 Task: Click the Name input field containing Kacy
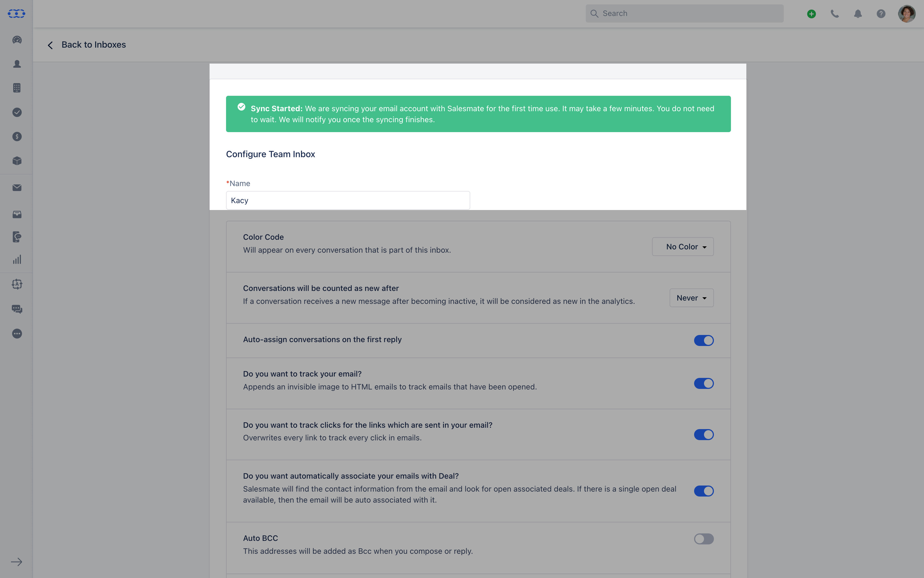(348, 200)
